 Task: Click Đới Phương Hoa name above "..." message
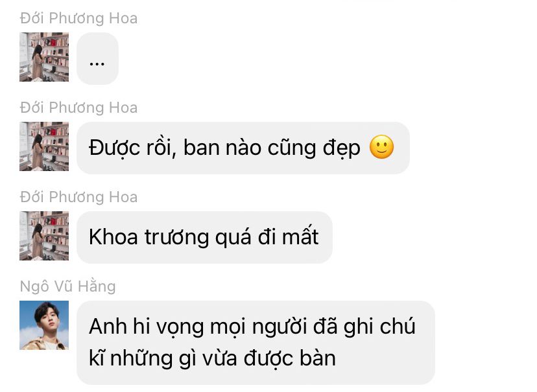click(78, 18)
